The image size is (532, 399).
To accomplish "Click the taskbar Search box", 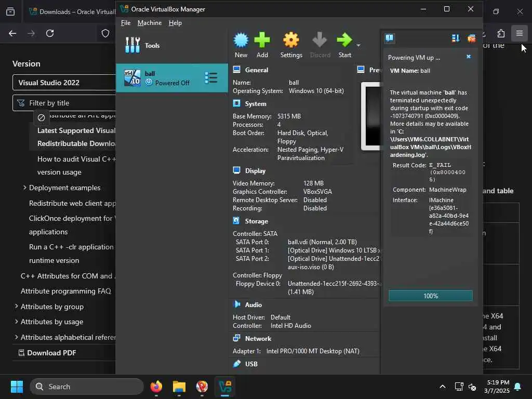I will 87,387.
